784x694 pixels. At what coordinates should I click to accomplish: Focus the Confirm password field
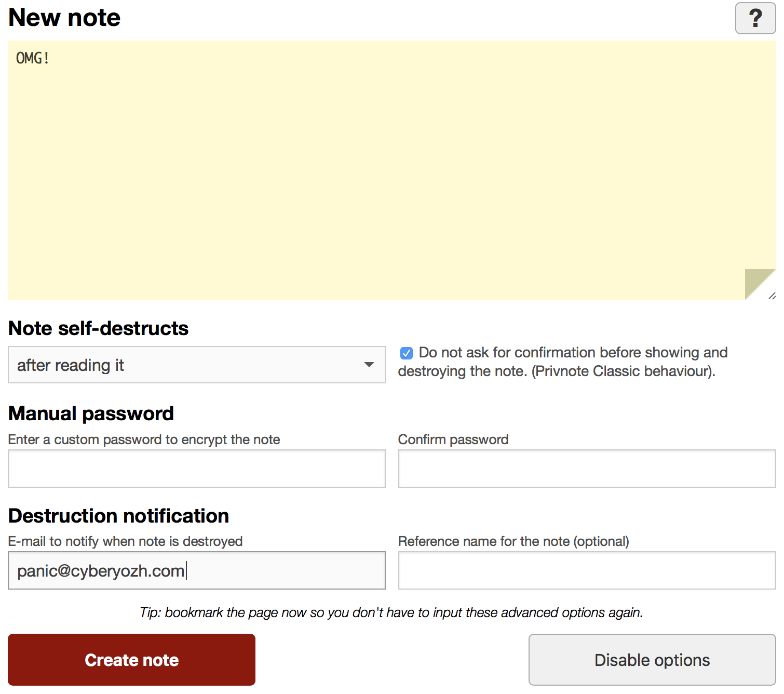[x=587, y=469]
